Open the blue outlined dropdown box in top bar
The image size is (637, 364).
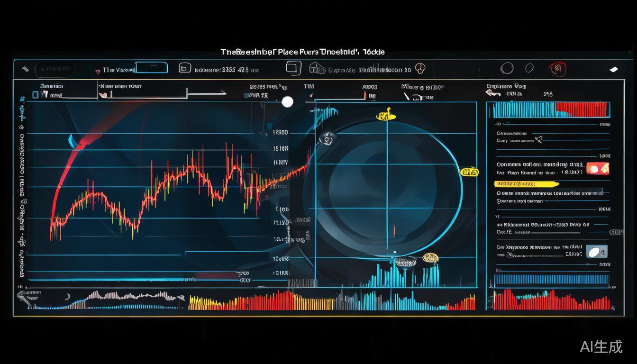(152, 68)
